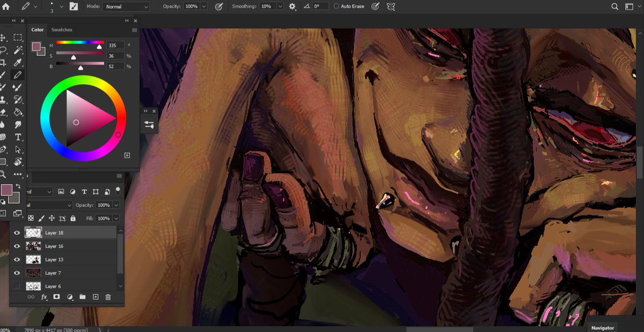Hide Layer 18 visibility eye
Screen dimensions: 644x332
coord(17,233)
